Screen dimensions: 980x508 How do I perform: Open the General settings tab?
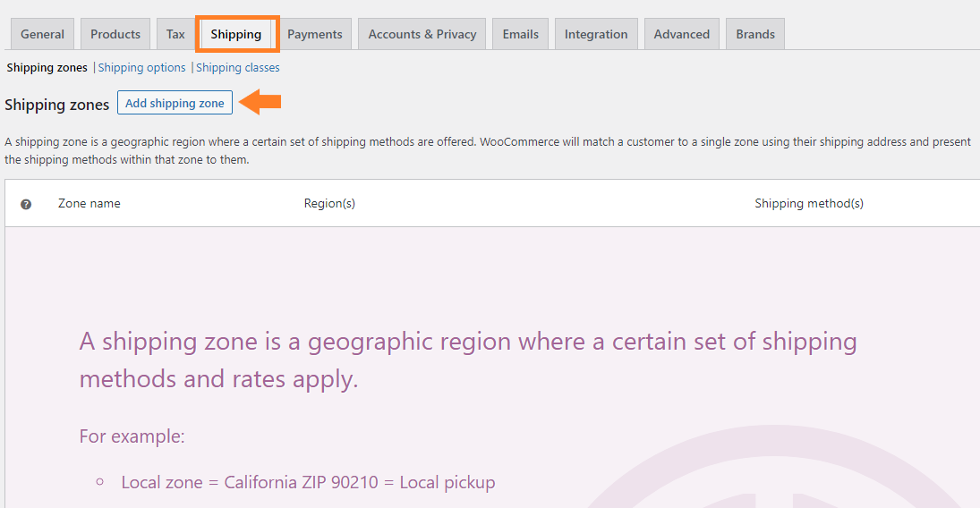coord(42,34)
